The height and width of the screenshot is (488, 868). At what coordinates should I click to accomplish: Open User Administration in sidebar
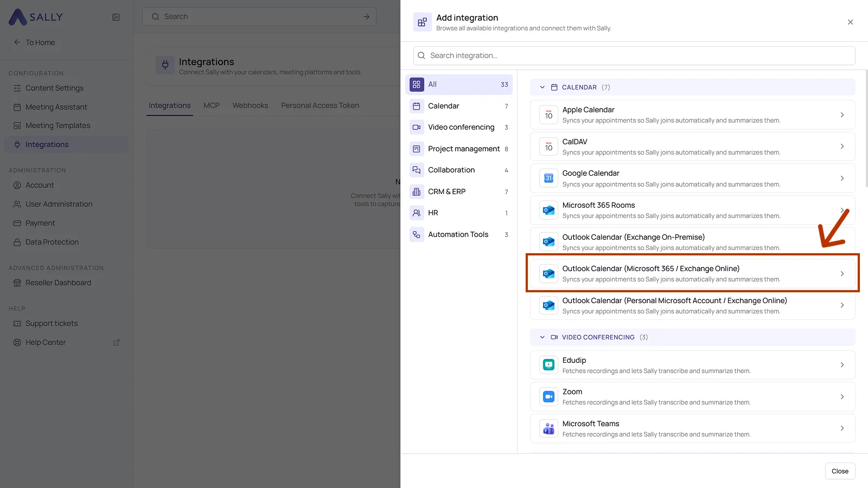point(66,204)
